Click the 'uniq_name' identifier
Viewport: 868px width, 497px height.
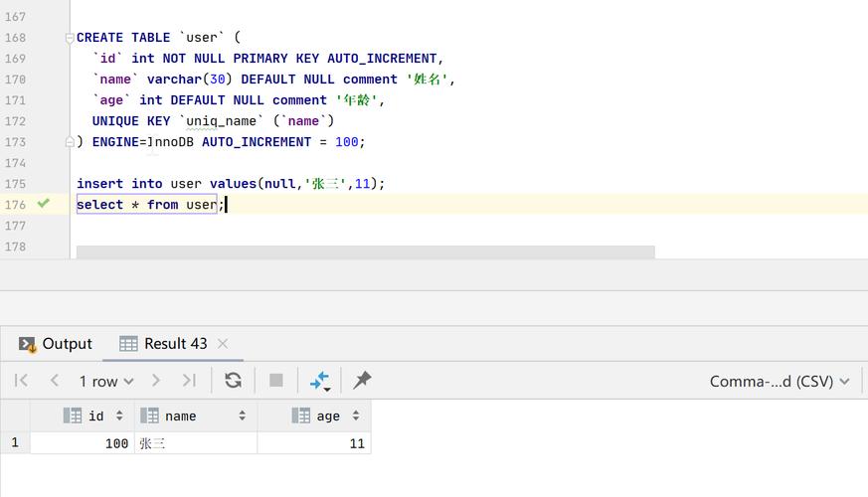pos(221,121)
